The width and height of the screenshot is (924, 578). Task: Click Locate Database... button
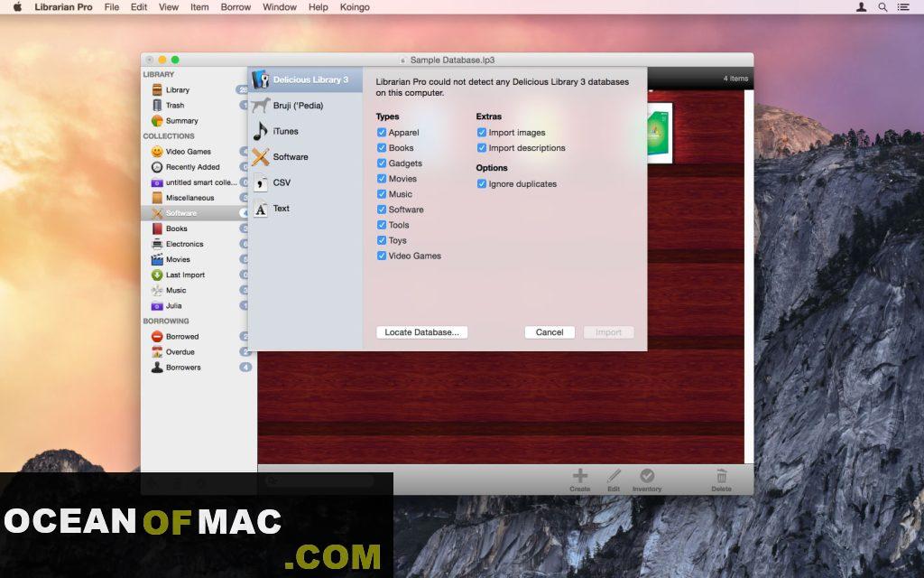(422, 332)
